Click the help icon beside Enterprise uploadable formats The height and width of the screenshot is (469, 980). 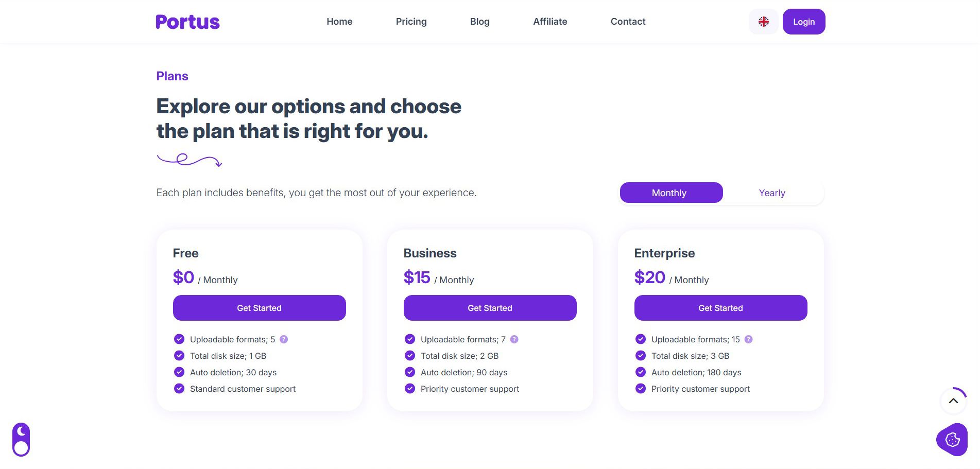(x=748, y=339)
